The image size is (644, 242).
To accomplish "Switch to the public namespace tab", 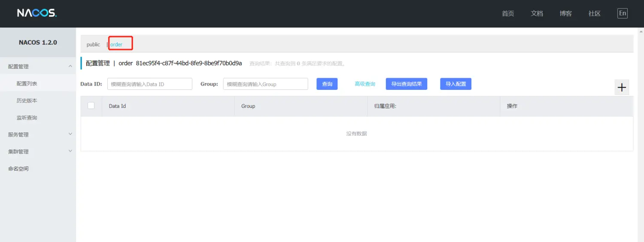I will click(x=93, y=44).
